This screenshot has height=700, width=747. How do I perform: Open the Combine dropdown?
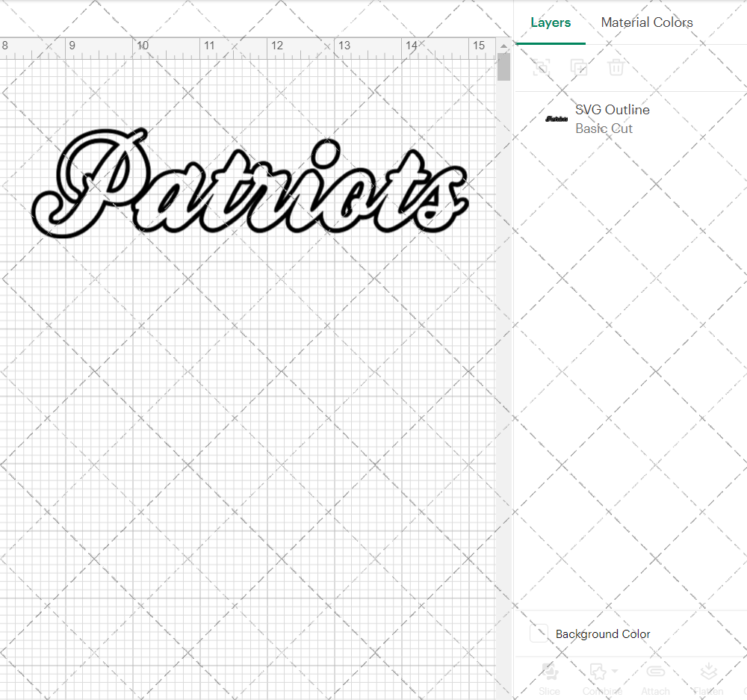(x=602, y=679)
